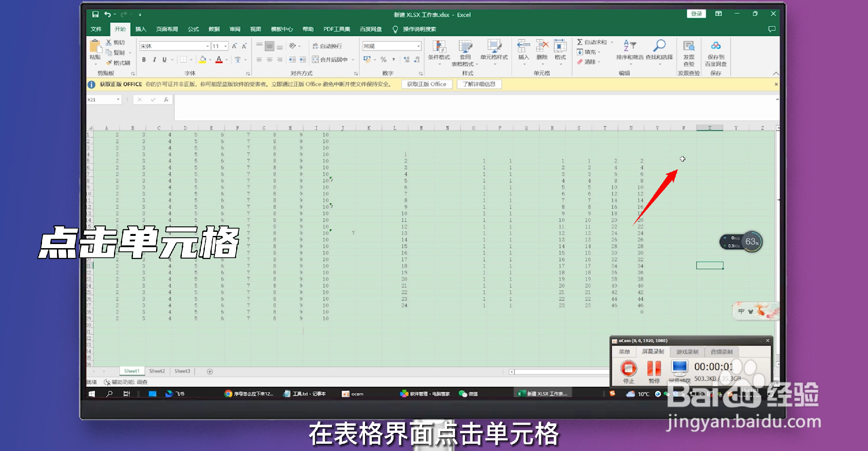The width and height of the screenshot is (868, 451).
Task: Open the number format dropdown showing 常规
Action: 418,46
